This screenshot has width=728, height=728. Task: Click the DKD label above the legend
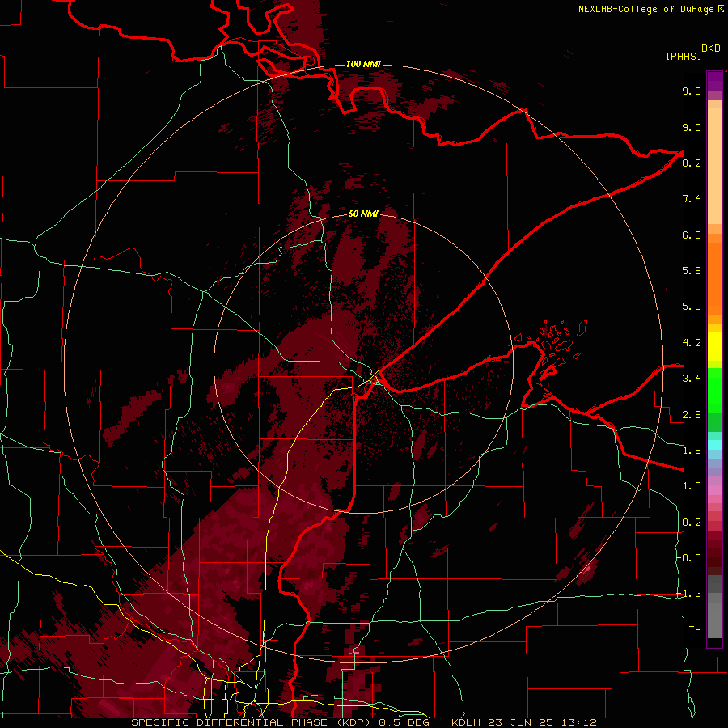coord(711,49)
